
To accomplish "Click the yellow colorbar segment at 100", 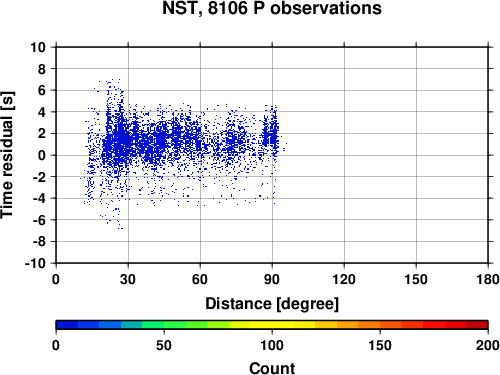I will click(272, 325).
